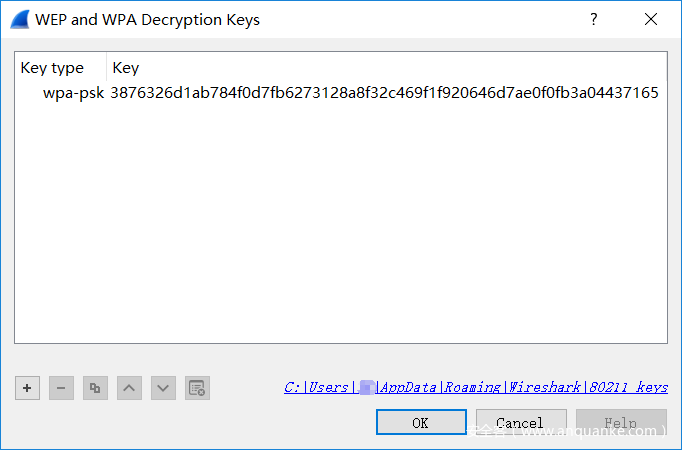
Task: Remove the selected key with minus button
Action: click(61, 388)
